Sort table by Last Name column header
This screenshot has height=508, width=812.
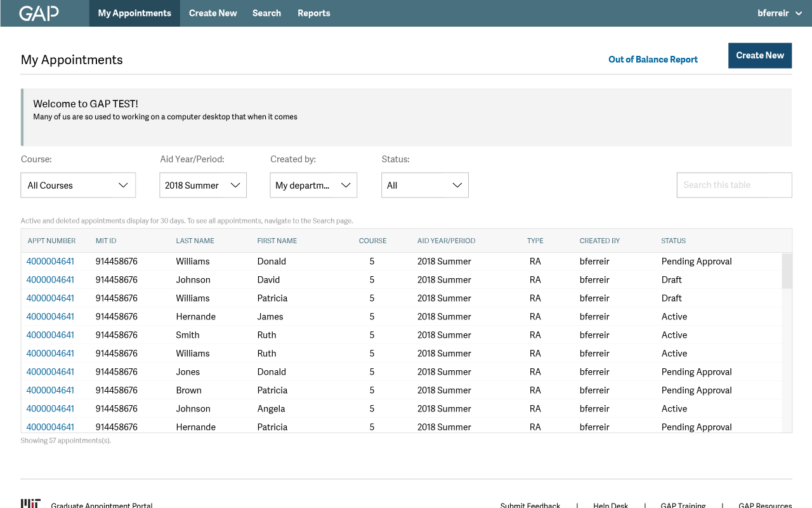(x=195, y=241)
